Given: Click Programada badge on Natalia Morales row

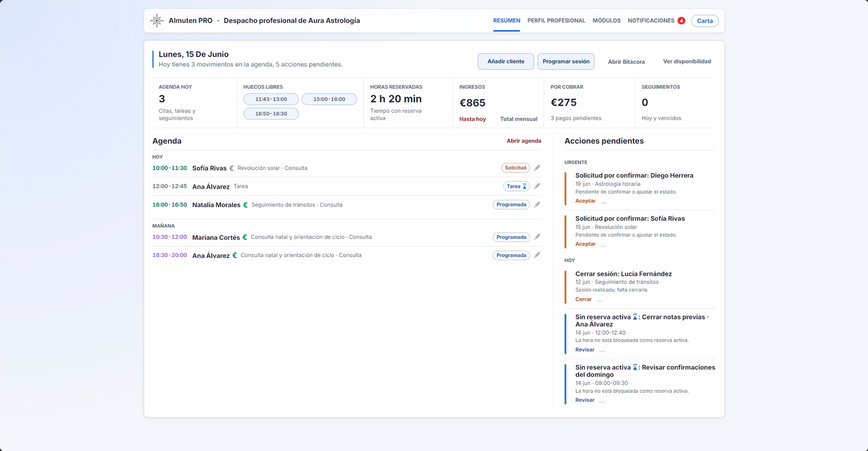Looking at the screenshot, I should tap(511, 205).
